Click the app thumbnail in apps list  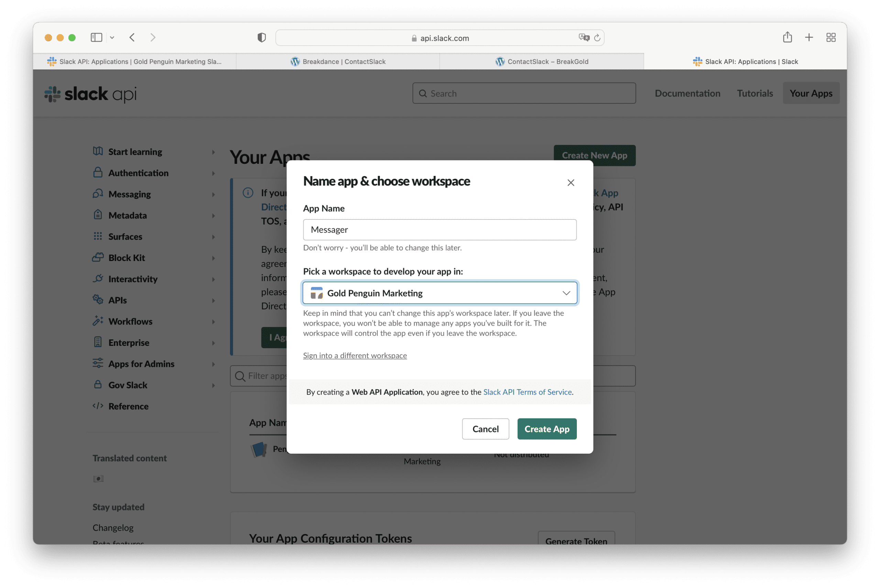[259, 449]
